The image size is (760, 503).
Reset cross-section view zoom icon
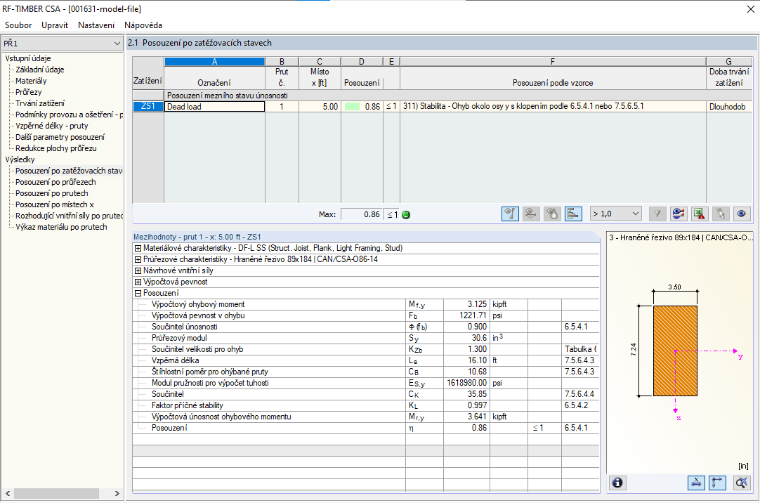[741, 483]
